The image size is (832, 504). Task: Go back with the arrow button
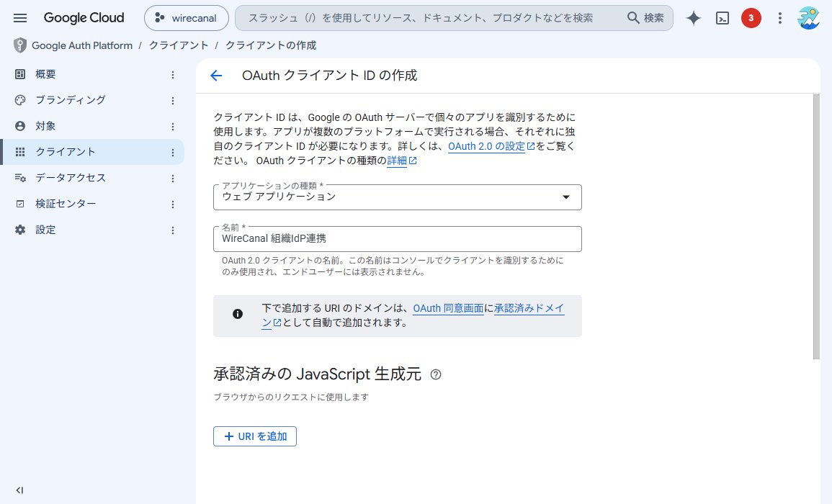click(216, 76)
